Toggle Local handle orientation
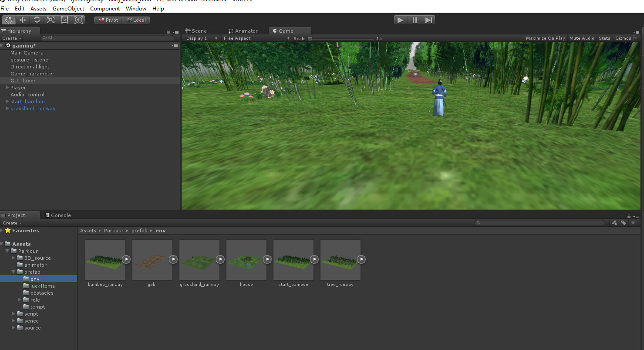 137,20
